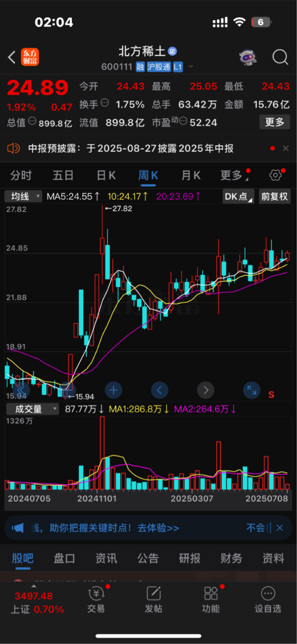Toggle the DK点 indicator
The height and width of the screenshot is (644, 297).
coord(238,196)
